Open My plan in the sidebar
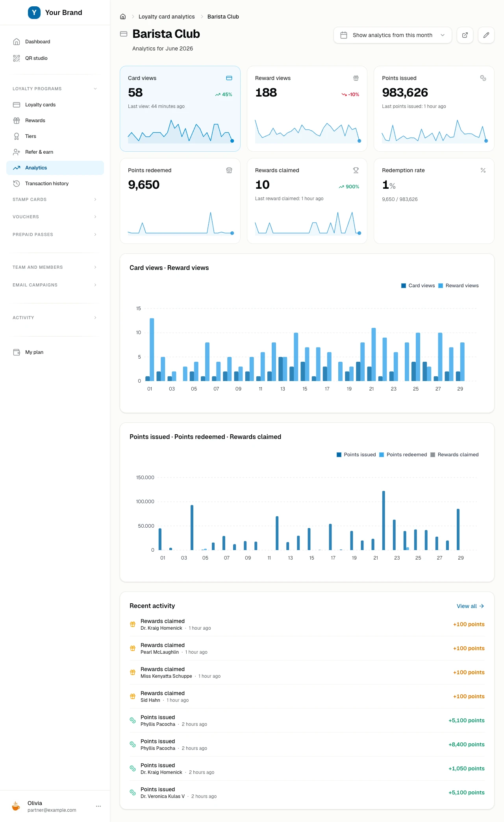The image size is (504, 822). 55,352
